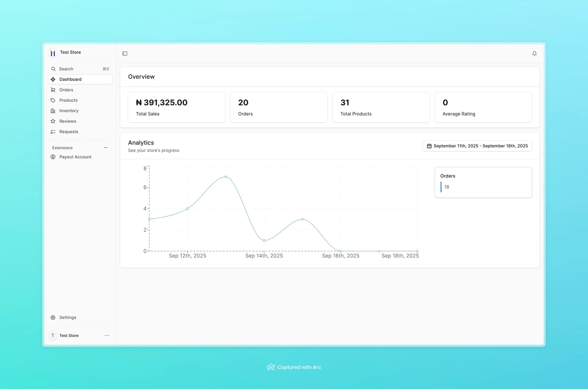588x389 pixels.
Task: Click the Inventory building icon
Action: 53,111
